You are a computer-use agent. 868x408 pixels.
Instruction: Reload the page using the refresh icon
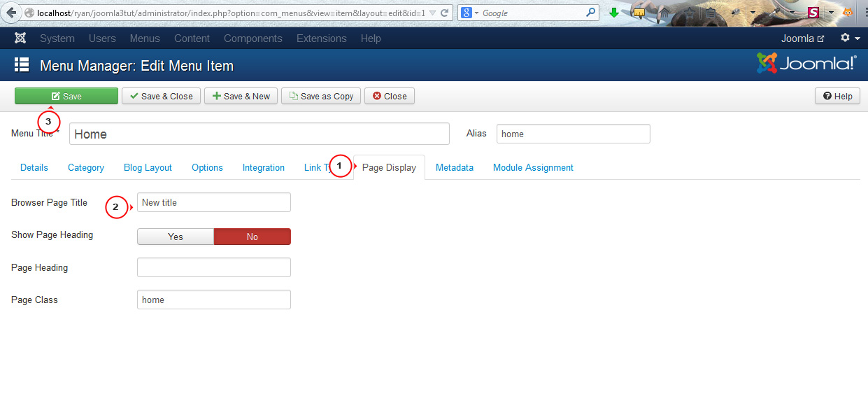tap(444, 13)
